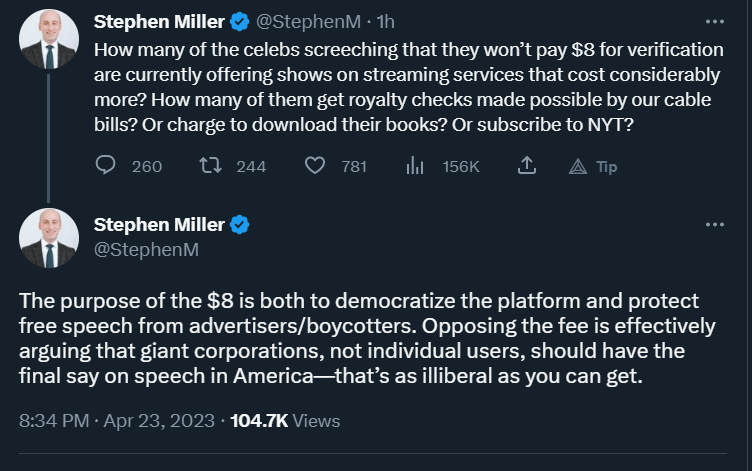This screenshot has width=752, height=471.
Task: Open the avatar beside the lower tweet
Action: pos(49,238)
